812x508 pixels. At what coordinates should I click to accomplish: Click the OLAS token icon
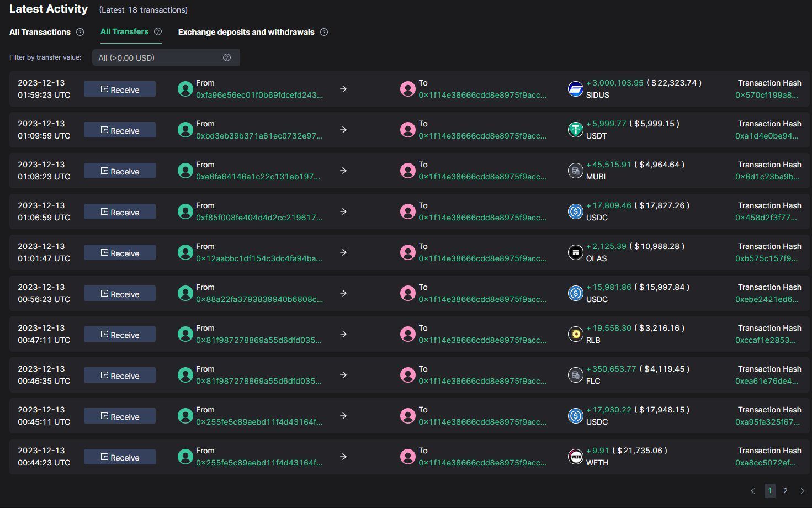pyautogui.click(x=575, y=252)
